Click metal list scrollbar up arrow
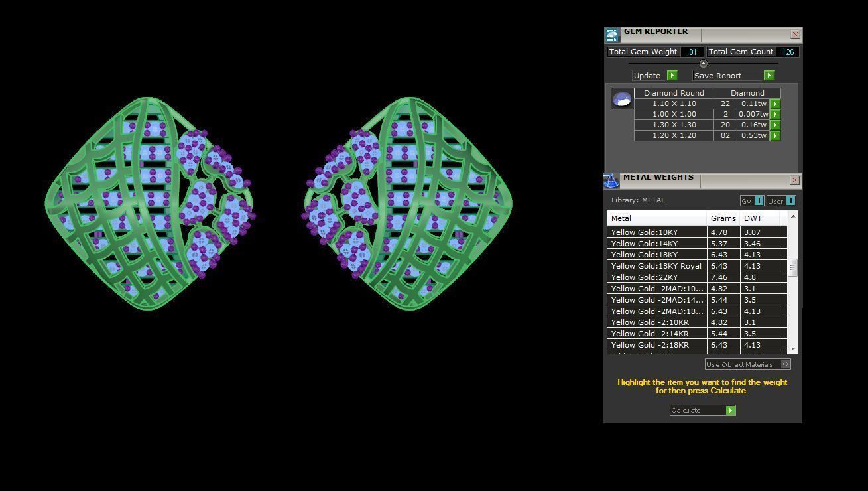The image size is (868, 491). 792,217
